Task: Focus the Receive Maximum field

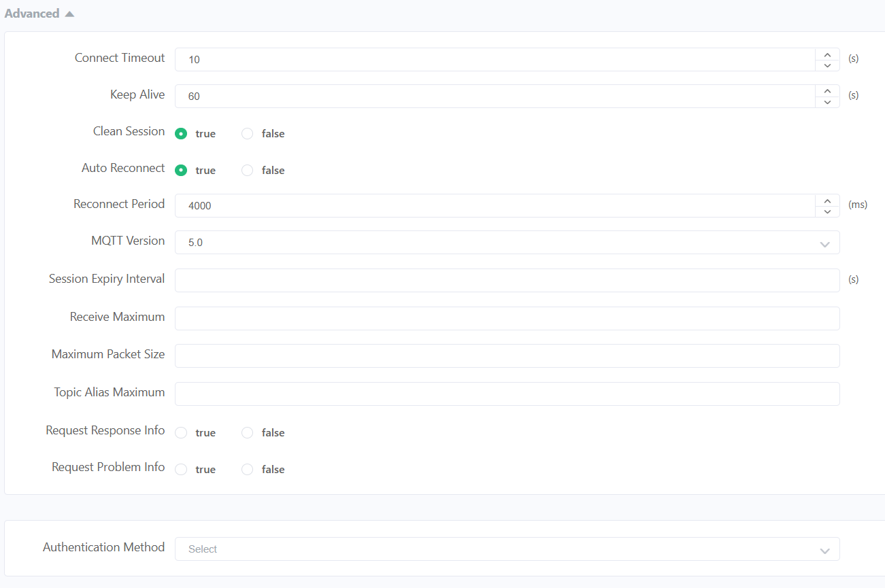Action: pos(507,319)
